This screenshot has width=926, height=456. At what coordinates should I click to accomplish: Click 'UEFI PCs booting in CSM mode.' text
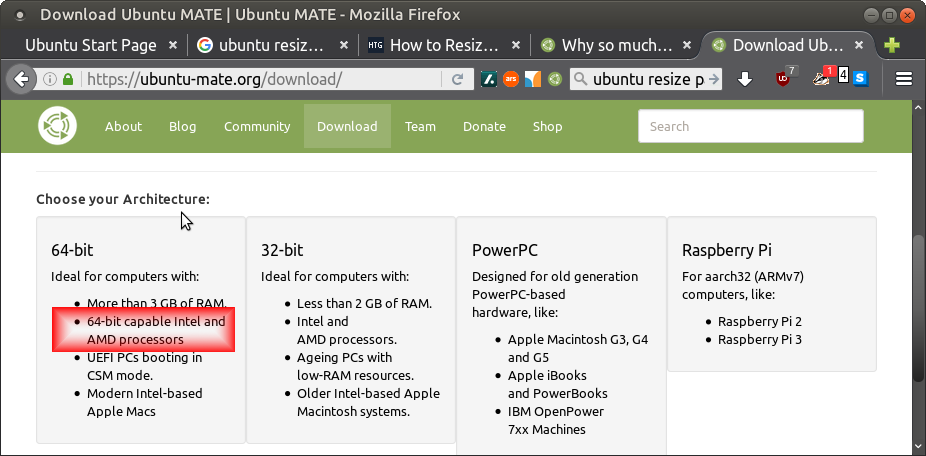coord(145,366)
